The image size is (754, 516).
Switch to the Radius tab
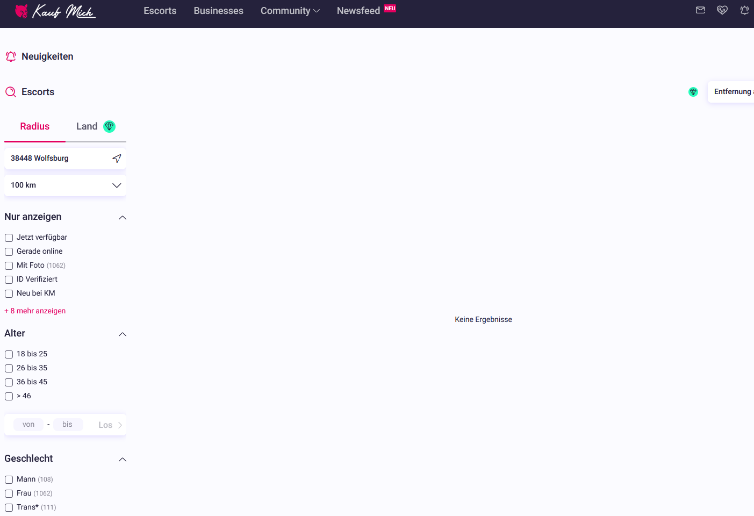click(x=35, y=126)
